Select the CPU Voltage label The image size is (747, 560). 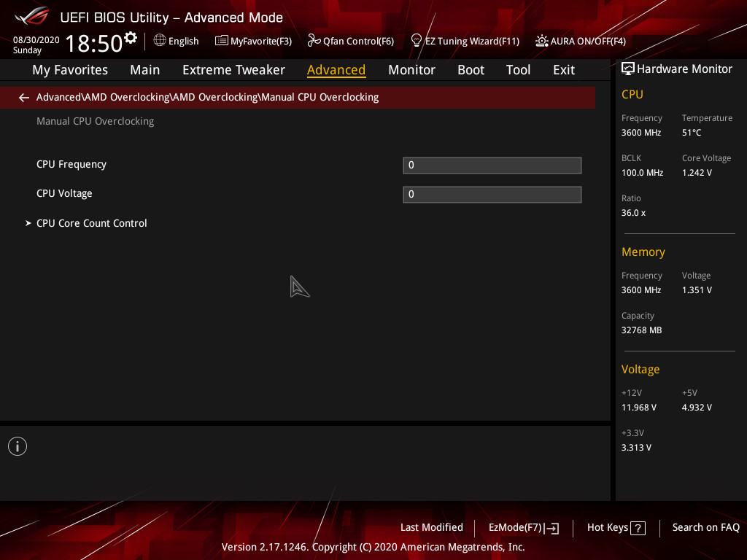[64, 193]
